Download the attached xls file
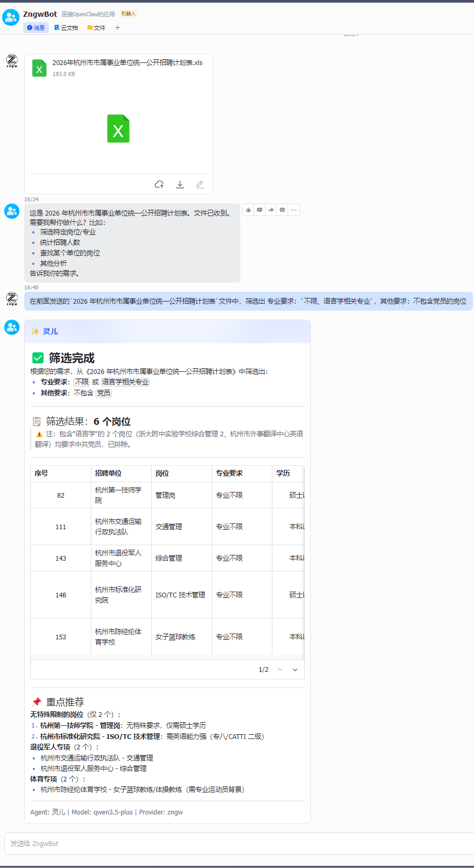 180,185
